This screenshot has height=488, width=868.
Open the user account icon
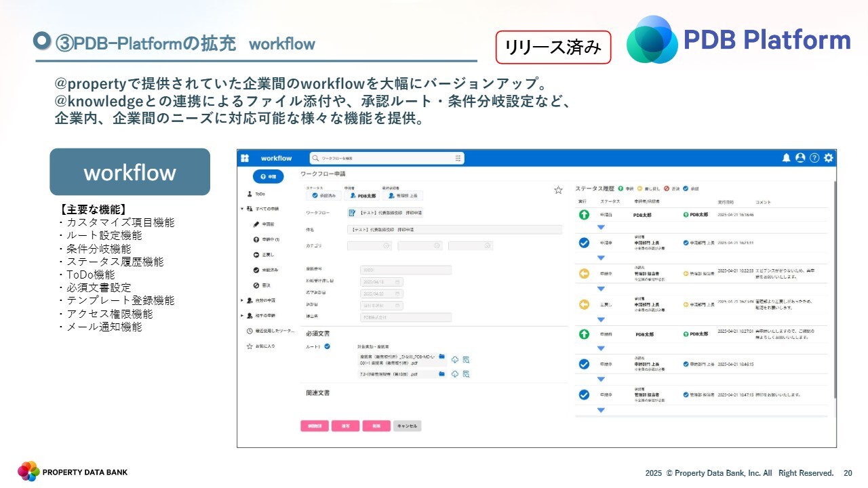coord(800,158)
